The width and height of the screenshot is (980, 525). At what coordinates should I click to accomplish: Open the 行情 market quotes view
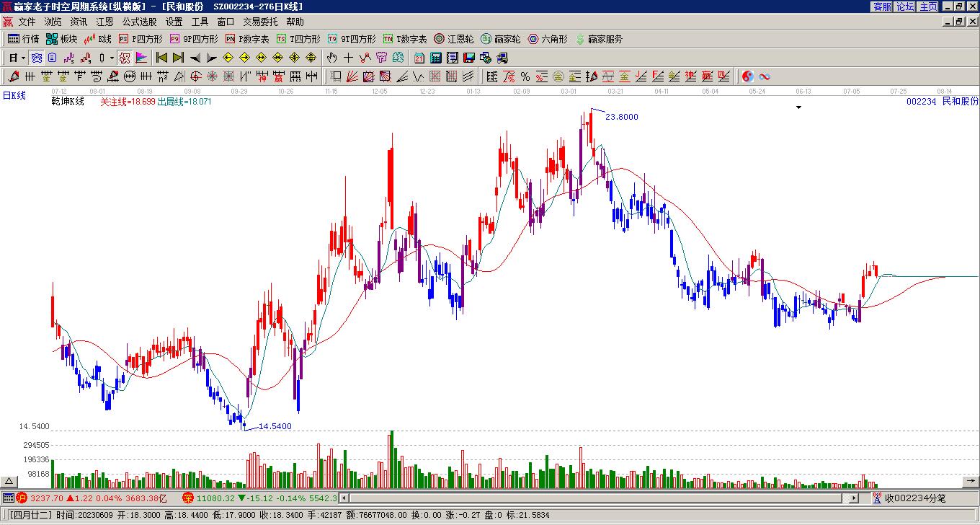24,39
